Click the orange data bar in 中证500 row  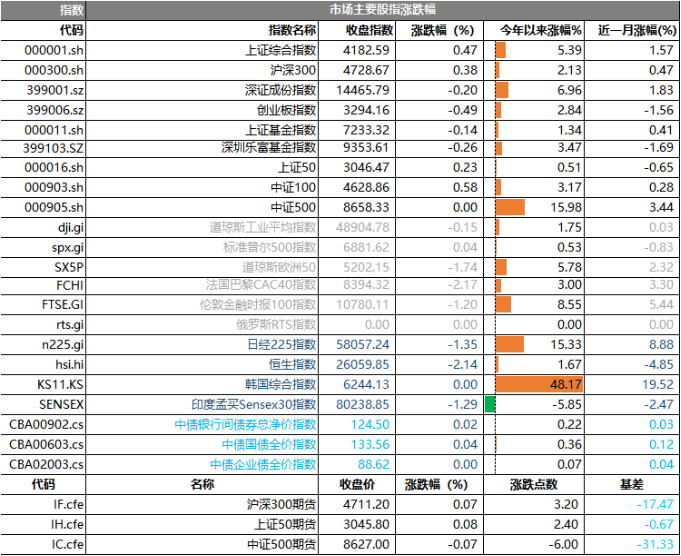(510, 207)
